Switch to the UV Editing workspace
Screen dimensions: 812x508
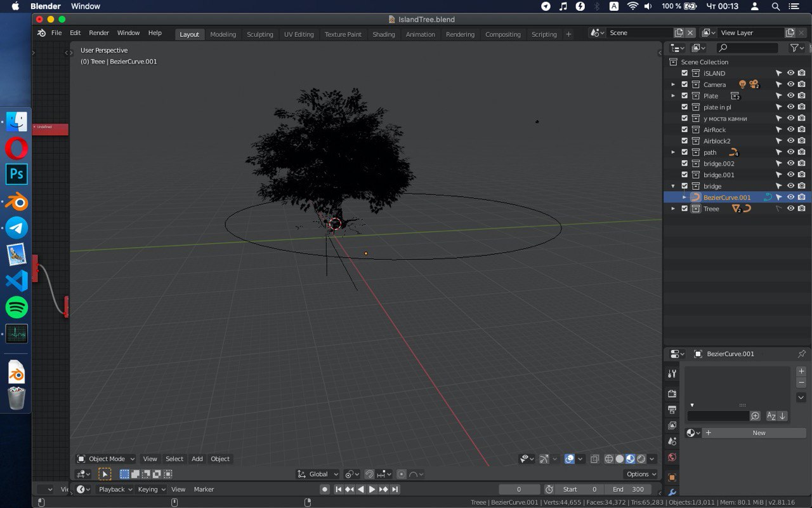[299, 34]
